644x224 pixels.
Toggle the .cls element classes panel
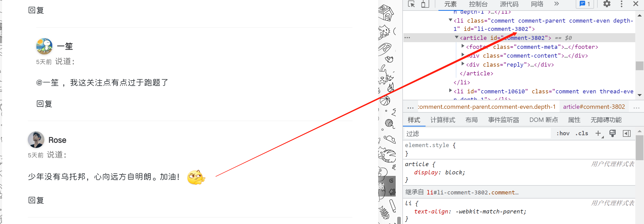[582, 133]
